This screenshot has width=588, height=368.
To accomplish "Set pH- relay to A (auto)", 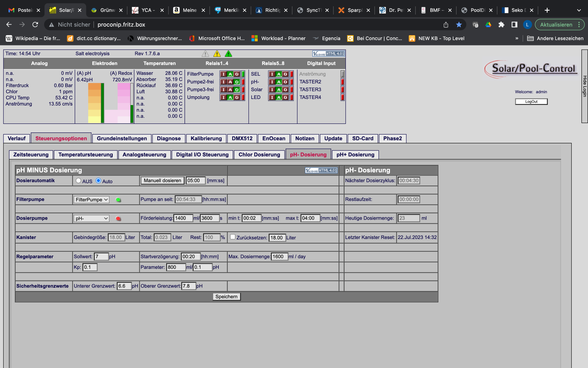I will click(279, 82).
